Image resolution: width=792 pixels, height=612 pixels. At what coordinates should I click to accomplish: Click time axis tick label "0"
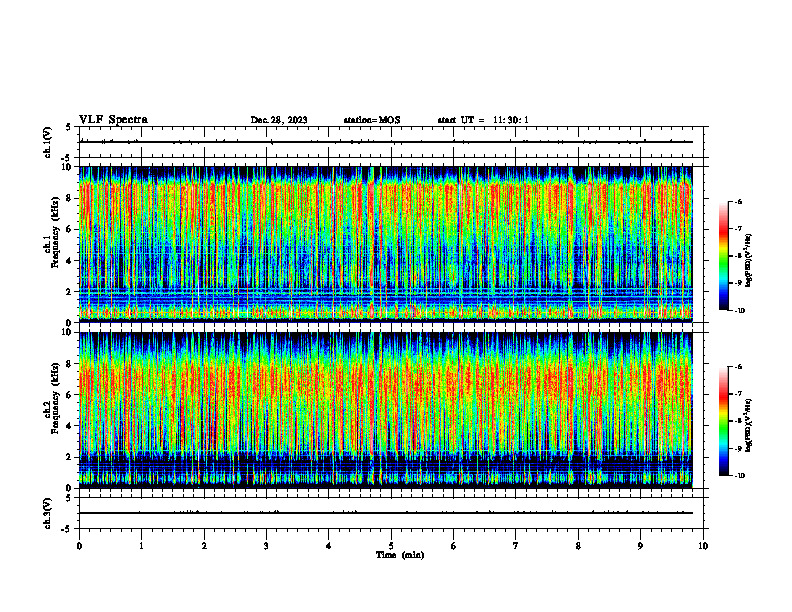click(x=79, y=546)
